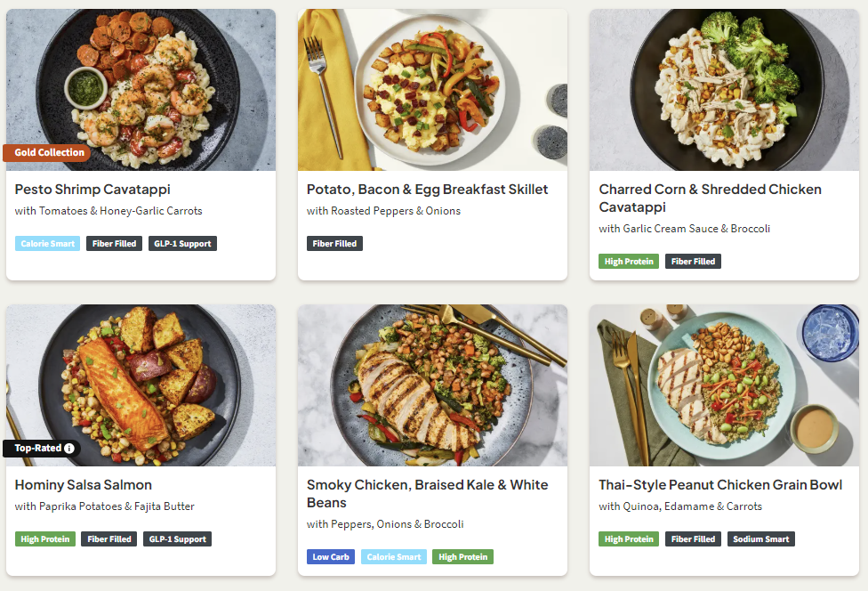Viewport: 868px width, 591px height.
Task: Select the Charred Corn & Shredded Chicken image
Action: click(724, 89)
